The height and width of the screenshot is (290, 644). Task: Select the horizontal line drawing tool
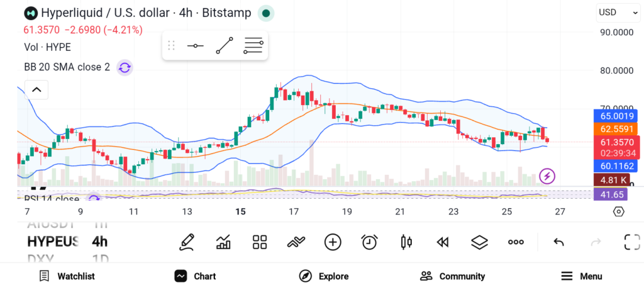tap(195, 45)
